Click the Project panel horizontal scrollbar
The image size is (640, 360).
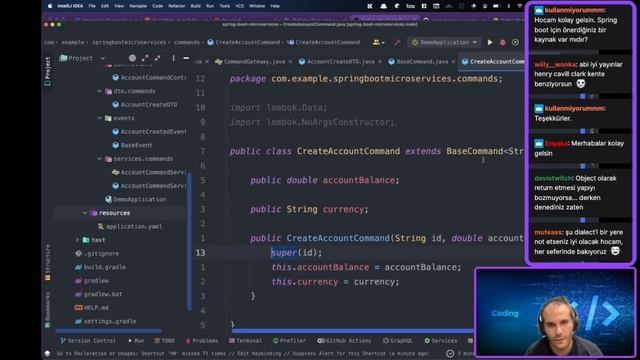coord(108,331)
